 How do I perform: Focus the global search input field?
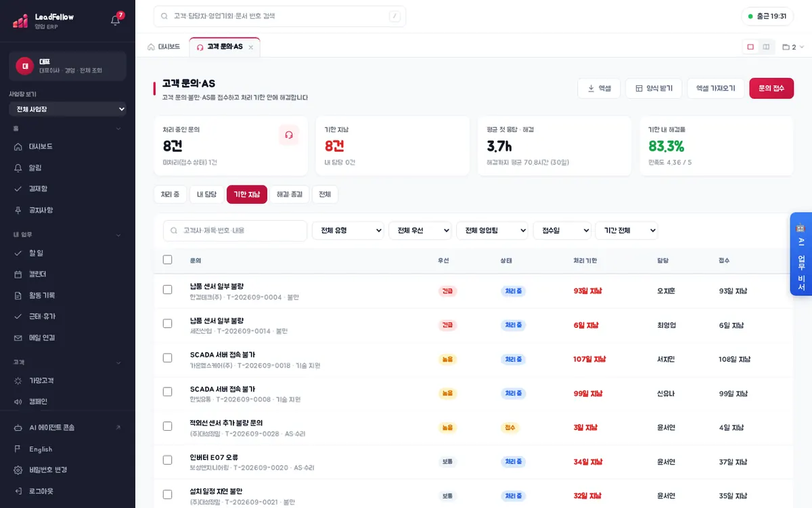[x=279, y=16]
